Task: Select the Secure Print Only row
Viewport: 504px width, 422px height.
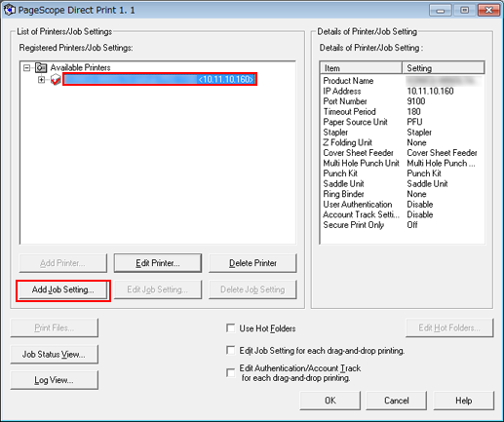Action: click(403, 225)
